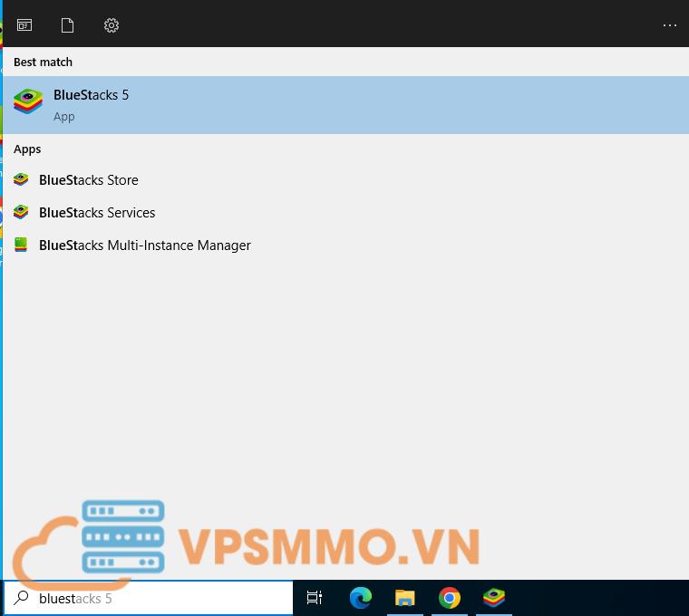Open Task View on the taskbar

(x=315, y=598)
